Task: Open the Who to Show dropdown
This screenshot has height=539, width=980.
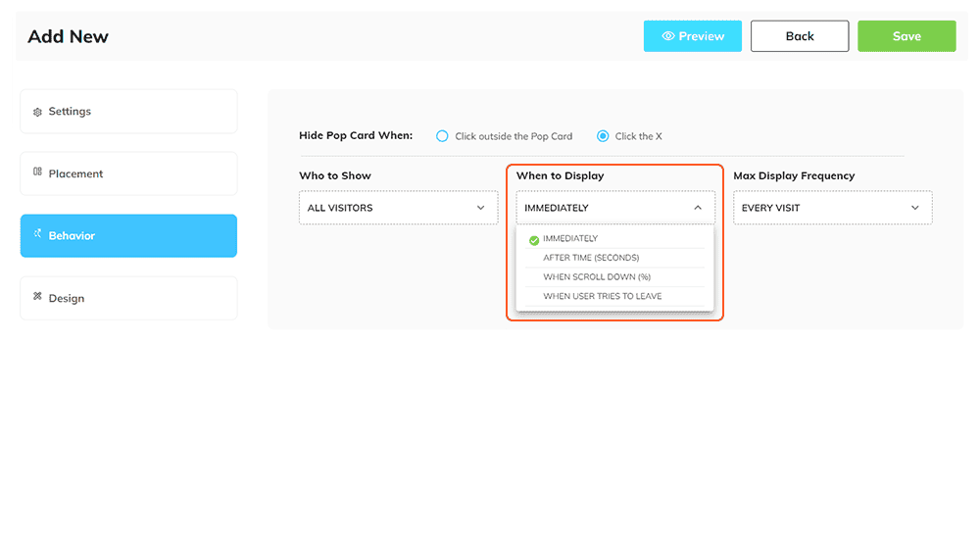Action: tap(398, 208)
